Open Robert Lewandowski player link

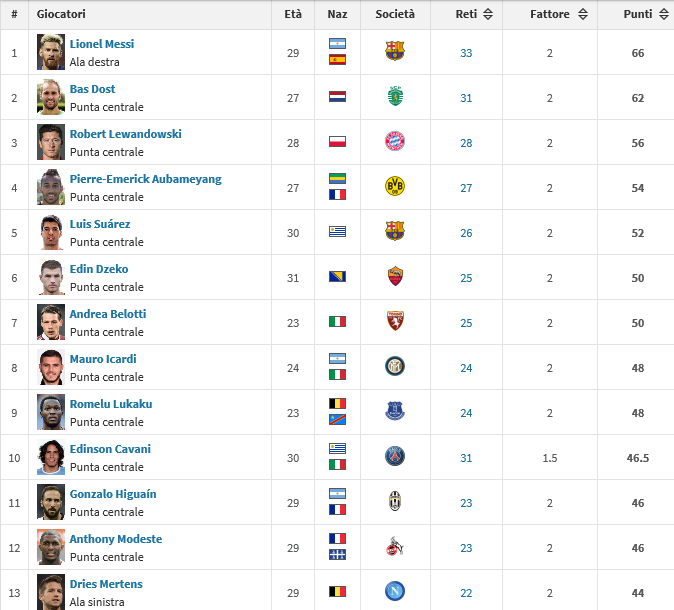[x=126, y=134]
